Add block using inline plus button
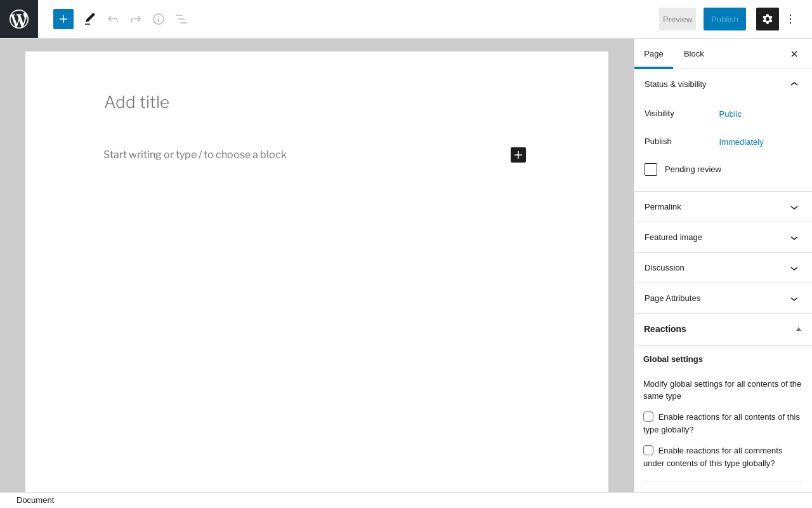This screenshot has width=812, height=508. pos(518,155)
